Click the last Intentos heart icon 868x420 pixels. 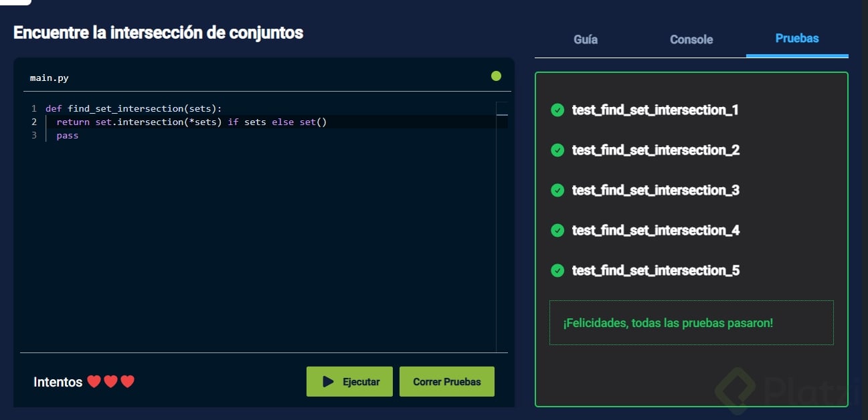point(128,382)
